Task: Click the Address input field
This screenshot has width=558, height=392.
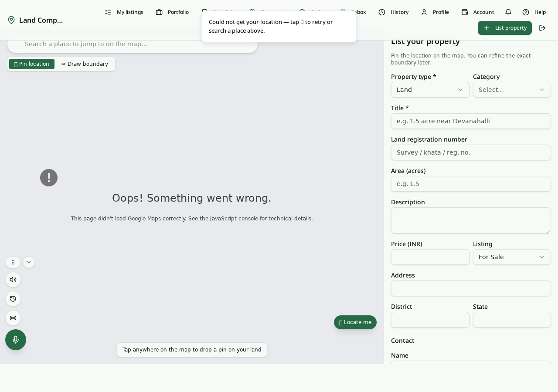Action: pyautogui.click(x=471, y=288)
